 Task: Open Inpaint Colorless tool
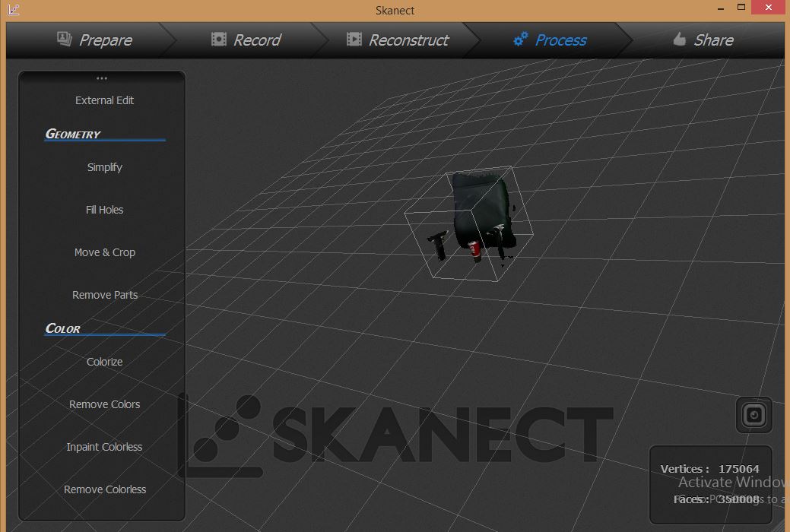104,447
